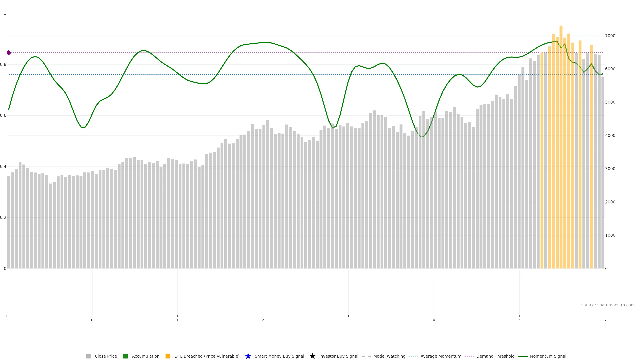Click the Smart Money Buy Signal label
The height and width of the screenshot is (362, 644).
coord(279,356)
